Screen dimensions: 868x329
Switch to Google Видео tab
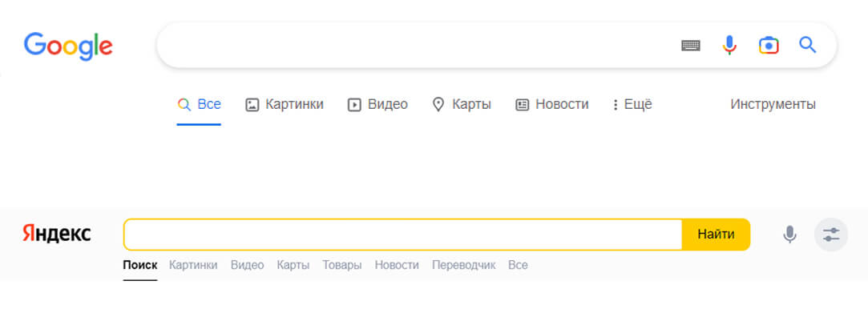(x=377, y=104)
